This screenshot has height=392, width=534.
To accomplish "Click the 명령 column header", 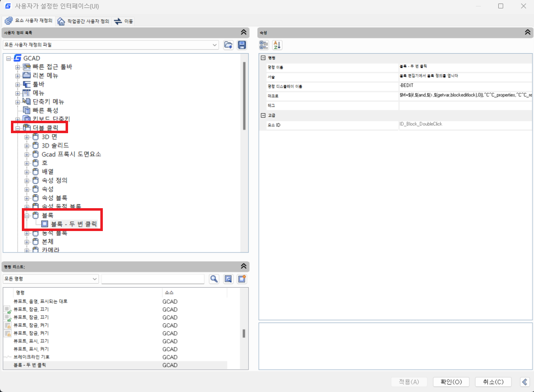I will click(88, 293).
